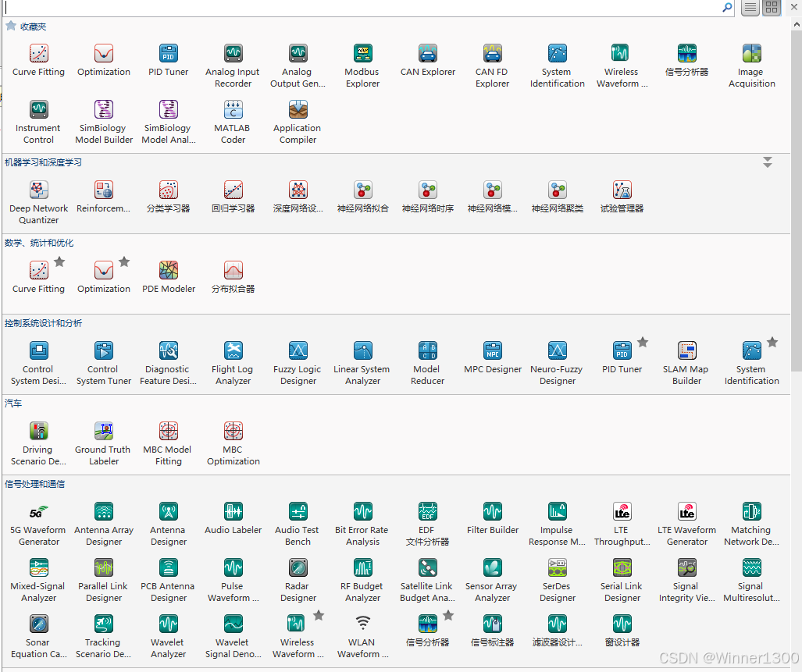Screen dimensions: 802x672
Task: Click the scrollbar up arrow
Action: 797,24
